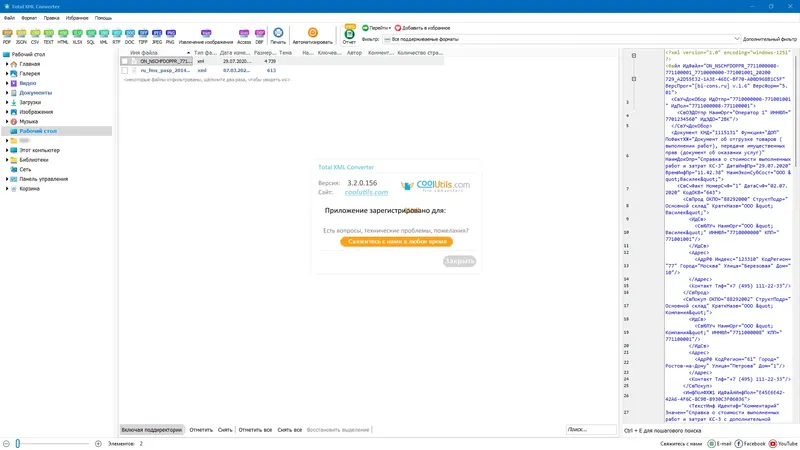Viewport: 800px width, 450px height.
Task: Convert to DOC format
Action: [x=130, y=36]
